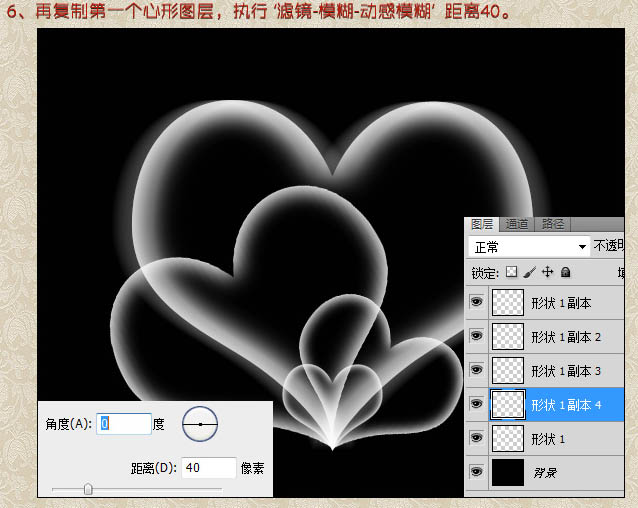Switch to the 通道 tab
The height and width of the screenshot is (508, 638).
tap(517, 224)
